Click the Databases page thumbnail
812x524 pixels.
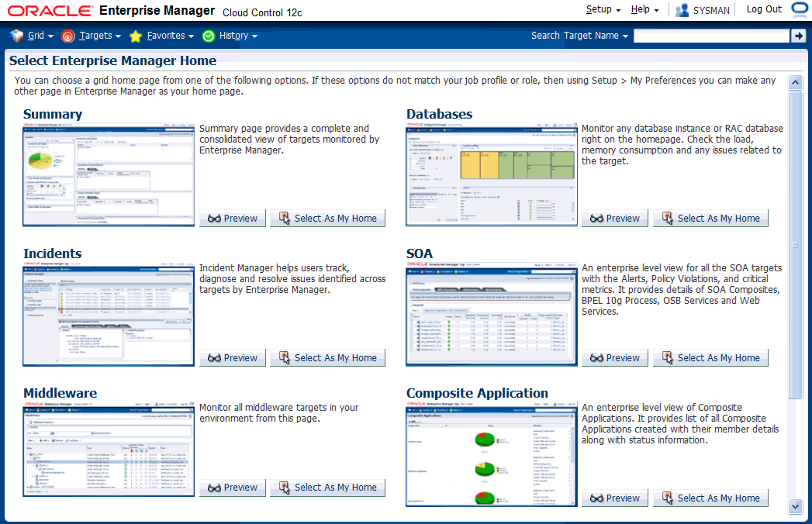click(x=492, y=174)
